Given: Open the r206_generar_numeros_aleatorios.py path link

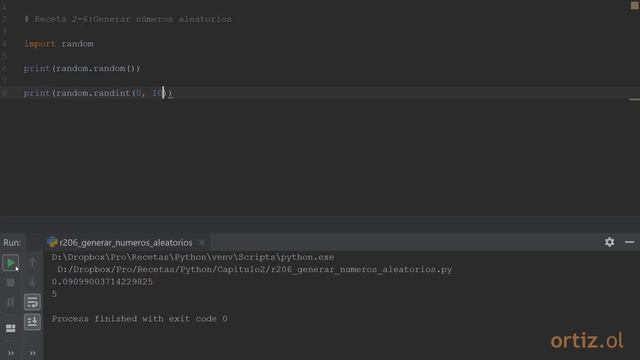Looking at the screenshot, I should tap(254, 269).
